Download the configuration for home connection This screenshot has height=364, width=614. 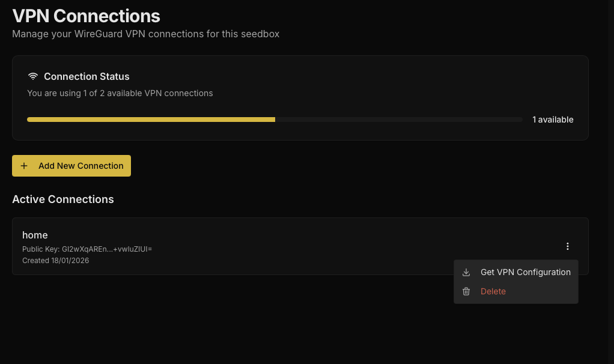[x=525, y=272]
